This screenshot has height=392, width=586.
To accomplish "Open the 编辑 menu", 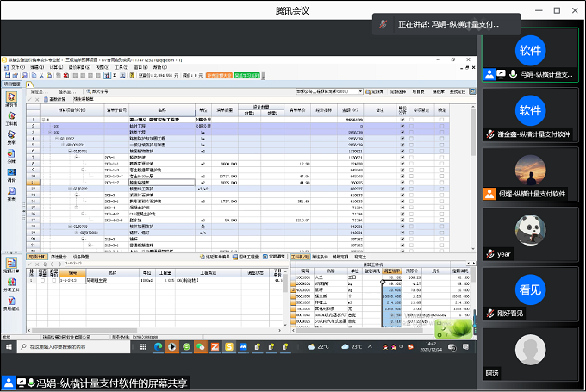I will [x=37, y=68].
